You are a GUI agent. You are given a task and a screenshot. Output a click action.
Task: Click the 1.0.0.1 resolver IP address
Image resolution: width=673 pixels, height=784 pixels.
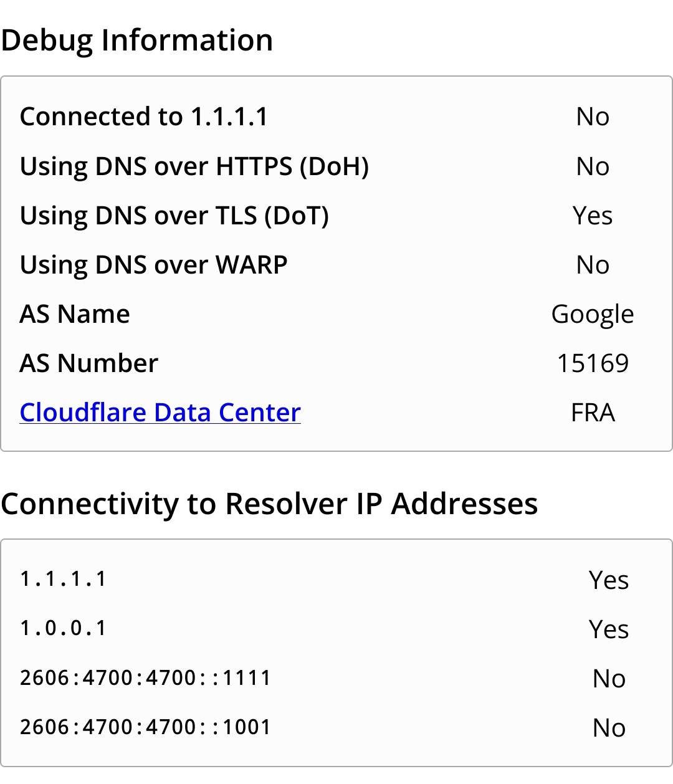[x=64, y=628]
